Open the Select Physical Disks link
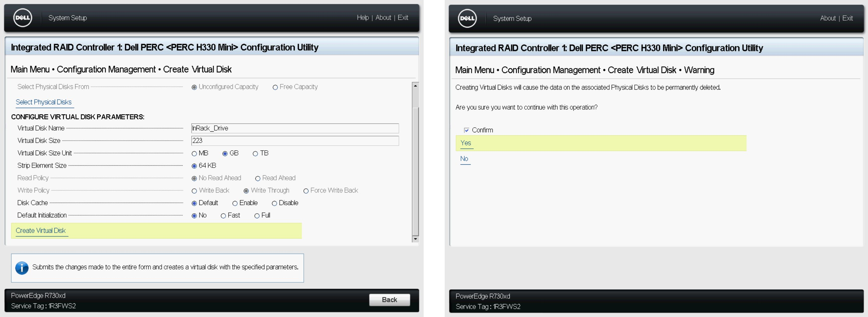The image size is (868, 317). click(x=43, y=102)
